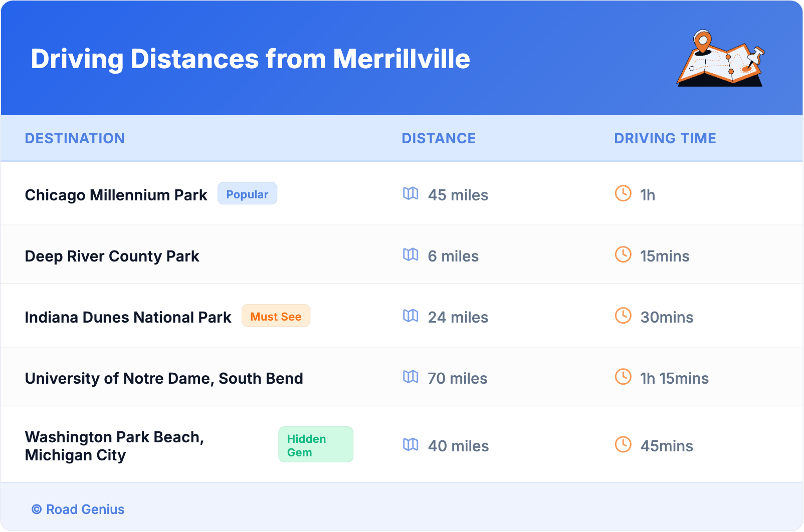Screen dimensions: 804x532
Task: Select University of Notre Dame, South Bend
Action: click(x=164, y=378)
